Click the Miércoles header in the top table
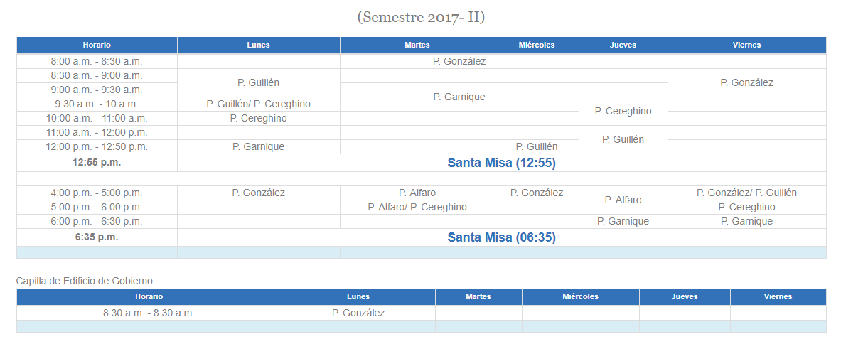The width and height of the screenshot is (868, 339). point(537,45)
